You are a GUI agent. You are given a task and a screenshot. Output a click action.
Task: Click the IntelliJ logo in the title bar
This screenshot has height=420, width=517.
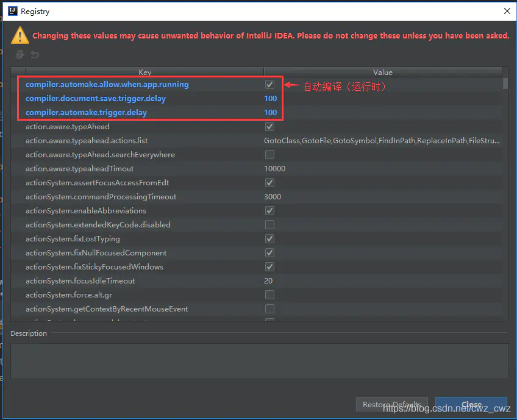[x=13, y=11]
